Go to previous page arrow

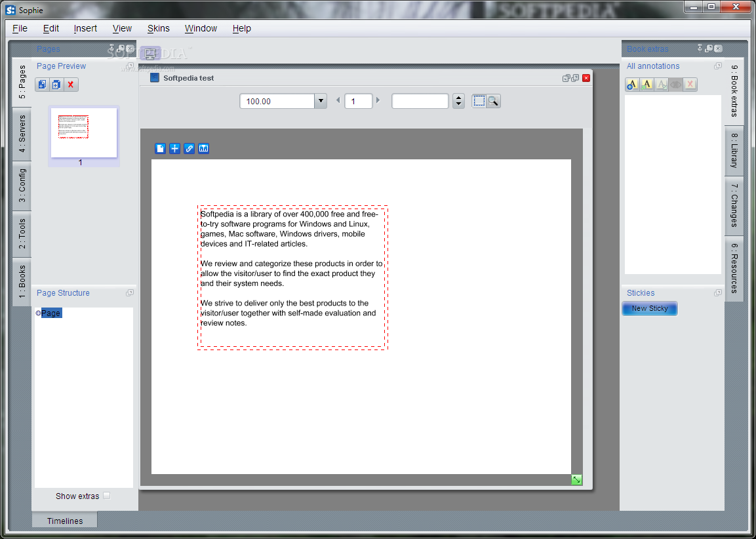[x=338, y=100]
